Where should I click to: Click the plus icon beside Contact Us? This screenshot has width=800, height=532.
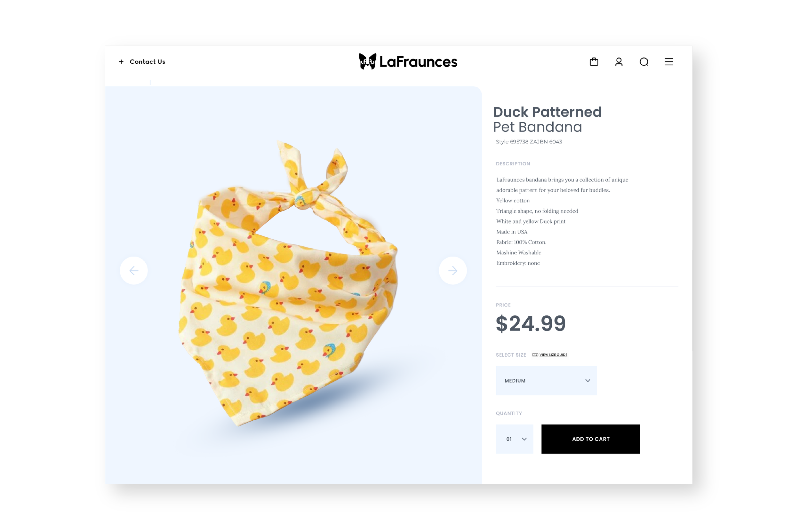(x=121, y=62)
